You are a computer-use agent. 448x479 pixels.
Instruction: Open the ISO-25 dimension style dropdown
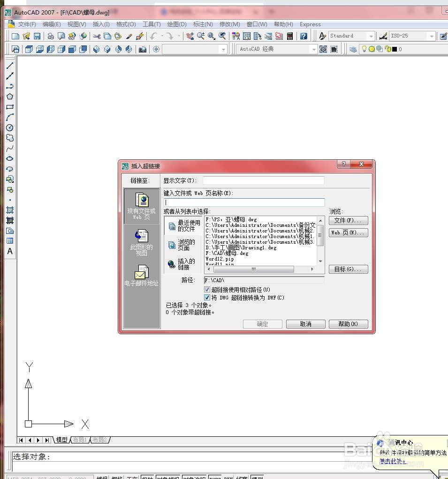click(x=432, y=36)
